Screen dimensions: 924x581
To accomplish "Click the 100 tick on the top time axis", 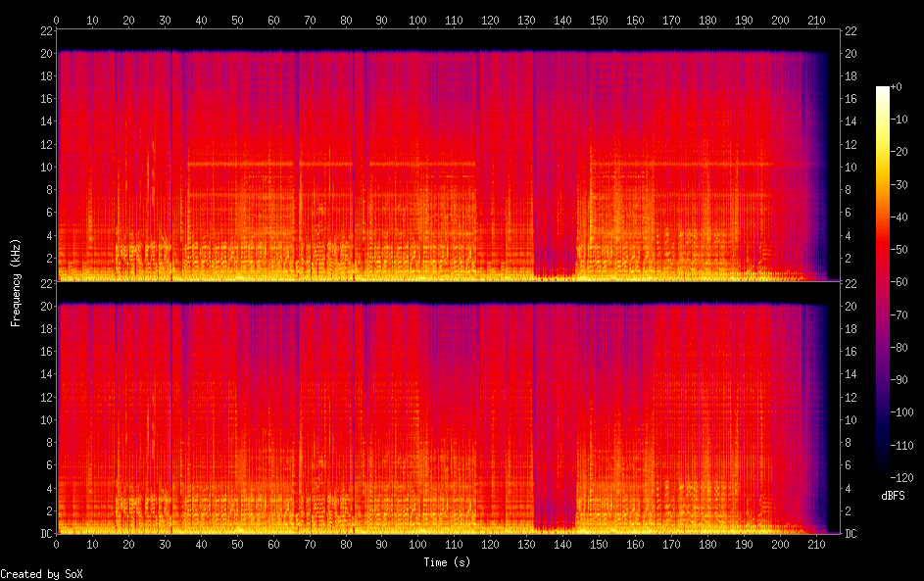I will [x=417, y=20].
